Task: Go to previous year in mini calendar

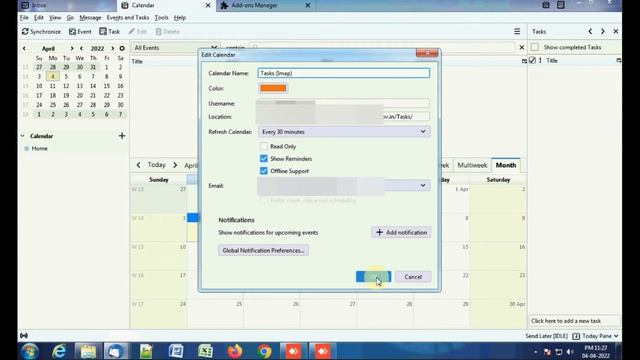Action: coord(81,48)
